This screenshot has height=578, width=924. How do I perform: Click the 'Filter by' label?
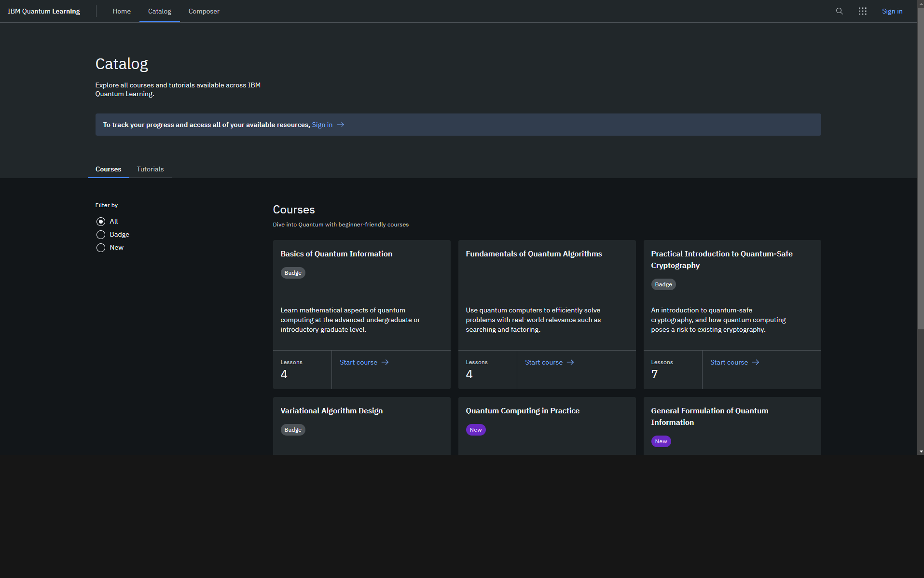point(107,205)
